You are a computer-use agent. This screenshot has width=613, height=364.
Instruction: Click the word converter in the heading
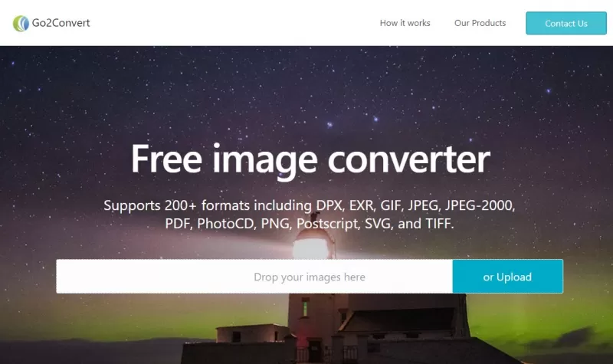pyautogui.click(x=408, y=159)
